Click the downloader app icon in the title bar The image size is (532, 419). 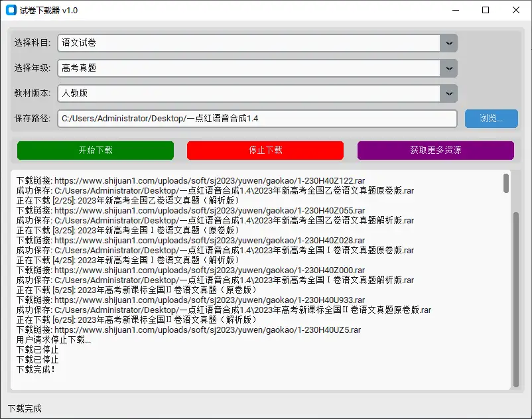12,10
